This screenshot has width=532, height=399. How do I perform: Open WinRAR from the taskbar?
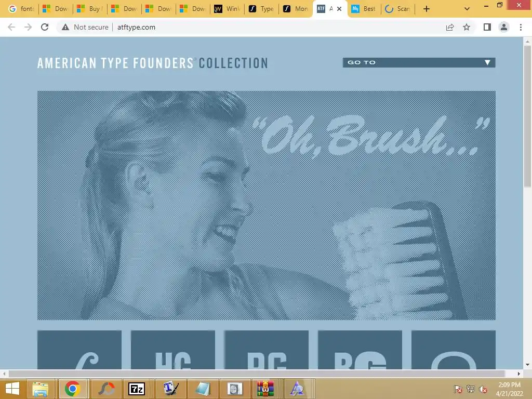pos(265,389)
